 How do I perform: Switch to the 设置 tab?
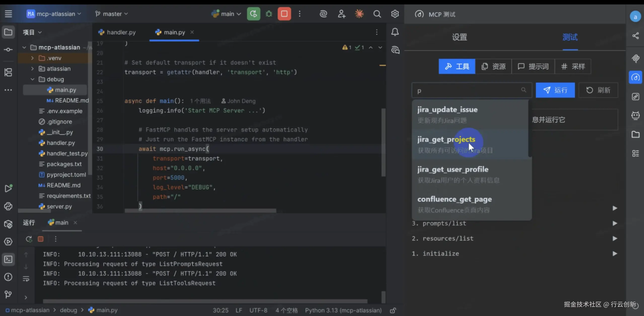click(459, 37)
